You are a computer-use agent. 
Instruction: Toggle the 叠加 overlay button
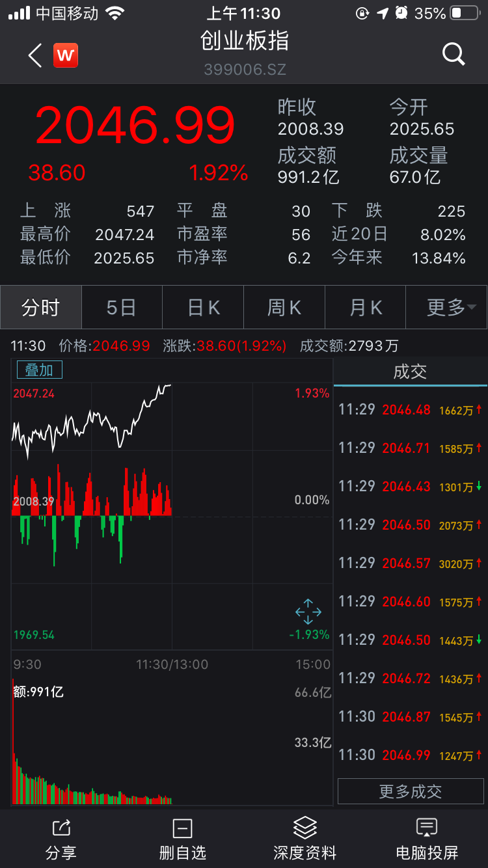pyautogui.click(x=39, y=370)
